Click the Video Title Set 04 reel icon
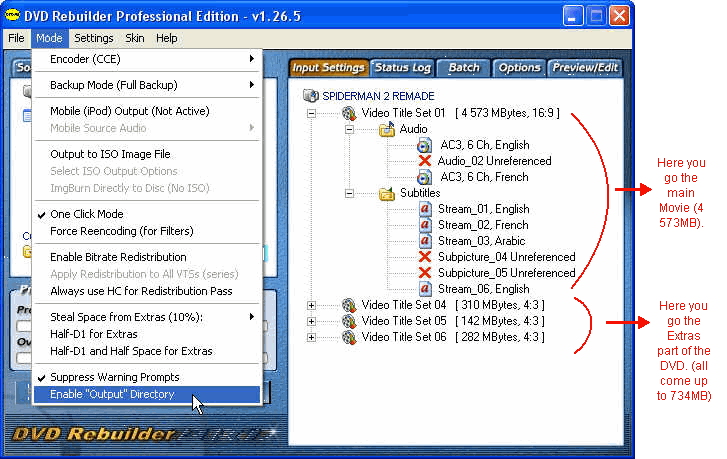The height and width of the screenshot is (459, 727). click(x=349, y=305)
